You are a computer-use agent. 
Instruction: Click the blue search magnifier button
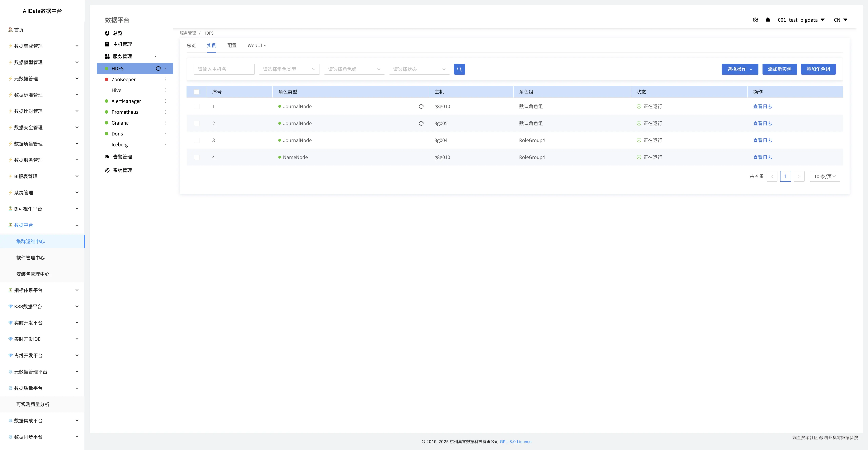click(x=459, y=69)
